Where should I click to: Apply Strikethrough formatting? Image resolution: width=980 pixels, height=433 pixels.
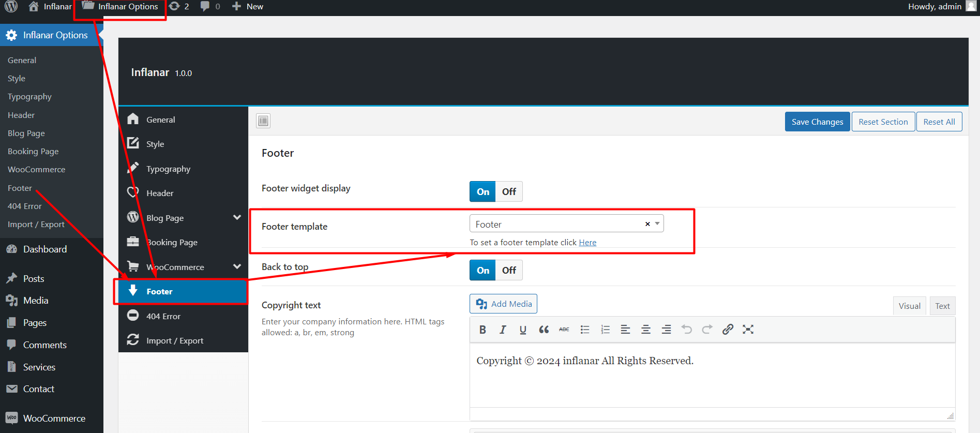(x=564, y=330)
